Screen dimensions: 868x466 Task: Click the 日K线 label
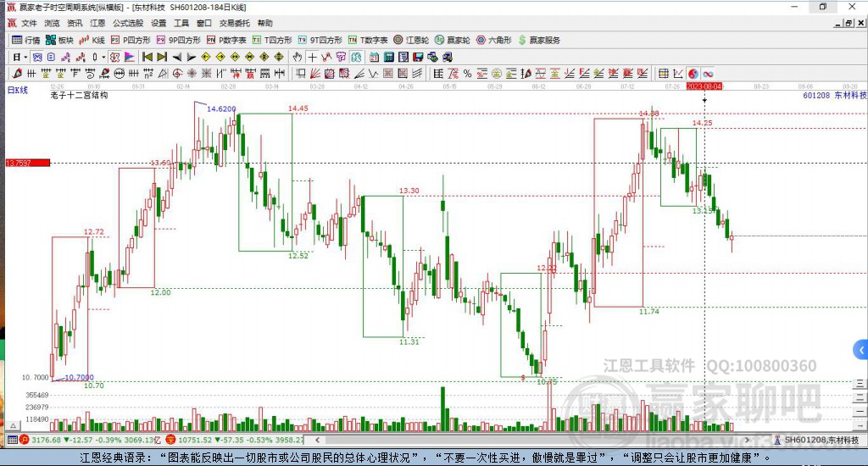pyautogui.click(x=17, y=90)
